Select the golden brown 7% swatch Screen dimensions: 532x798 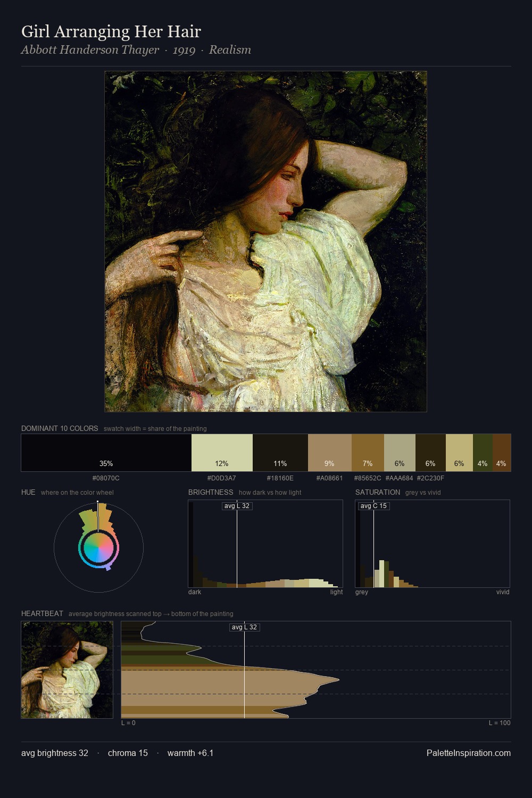click(368, 453)
